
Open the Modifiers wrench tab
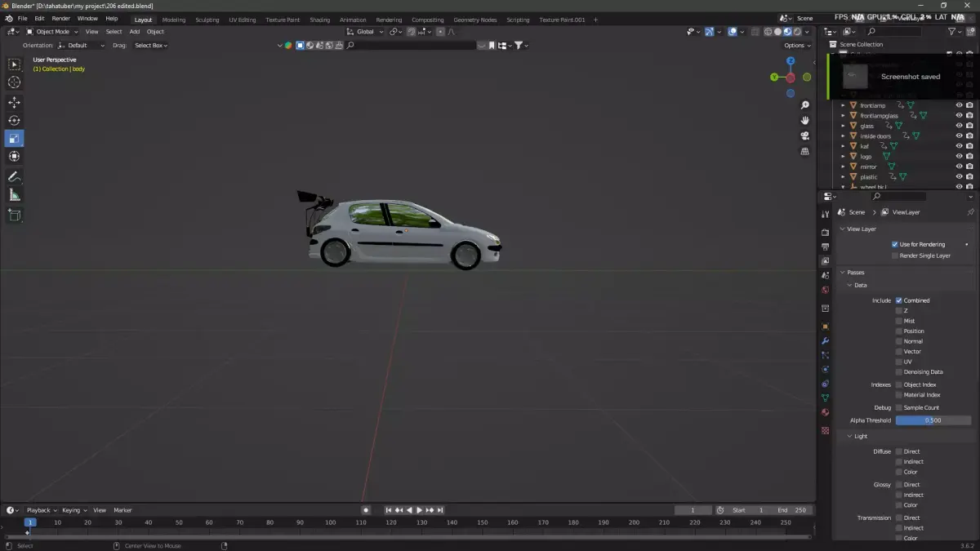coord(825,340)
